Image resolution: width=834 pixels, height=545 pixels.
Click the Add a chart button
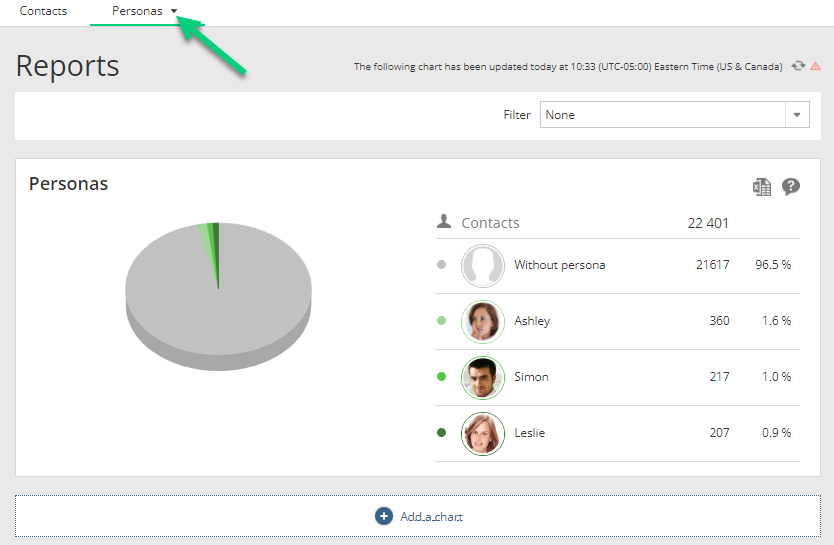(418, 516)
